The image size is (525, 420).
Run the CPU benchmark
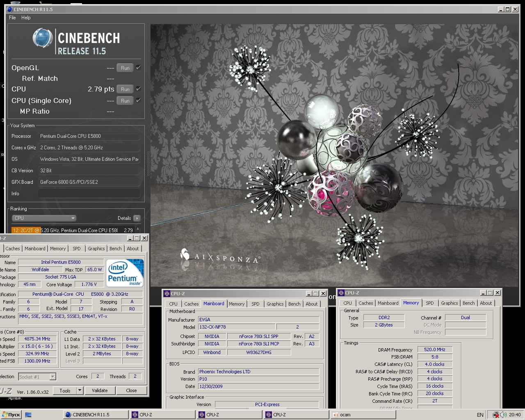point(125,89)
